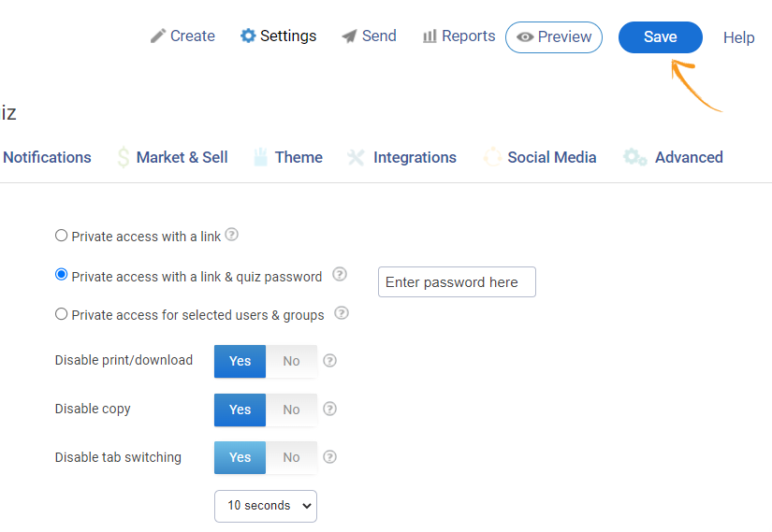The image size is (772, 532).
Task: Click the Create pencil icon
Action: pos(158,36)
